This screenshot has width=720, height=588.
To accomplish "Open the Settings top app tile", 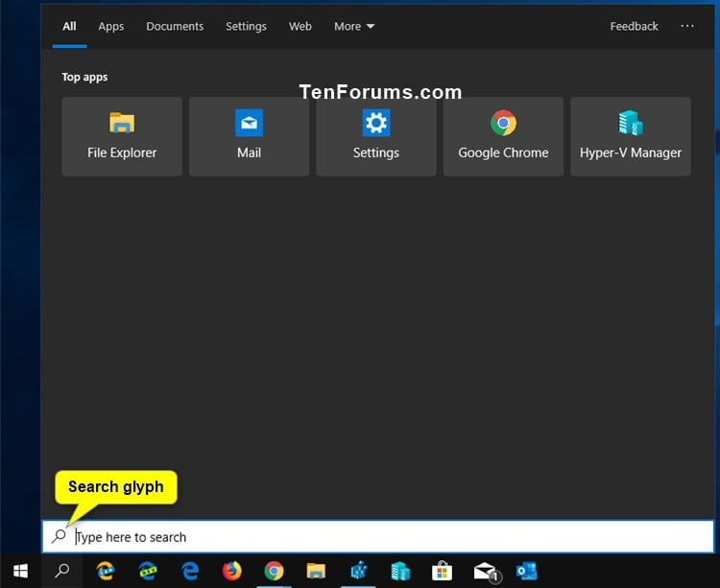I will click(376, 136).
